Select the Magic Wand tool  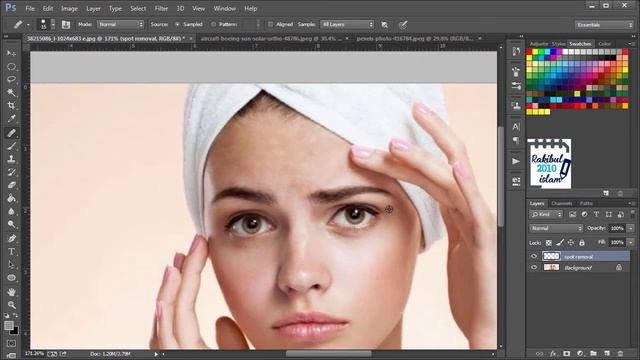click(11, 93)
